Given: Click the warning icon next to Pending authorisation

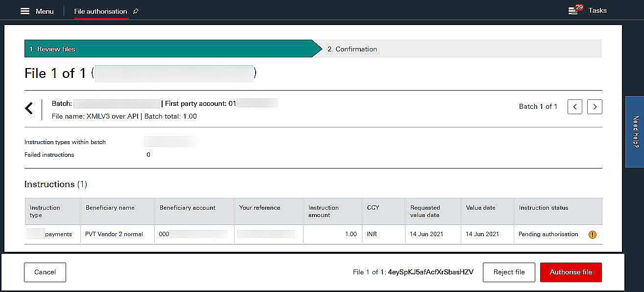Looking at the screenshot, I should (x=592, y=235).
